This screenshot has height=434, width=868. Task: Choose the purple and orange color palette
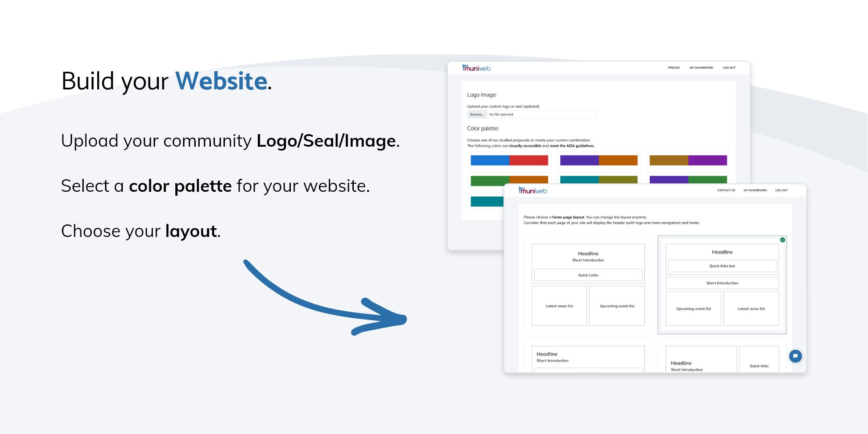click(x=598, y=161)
